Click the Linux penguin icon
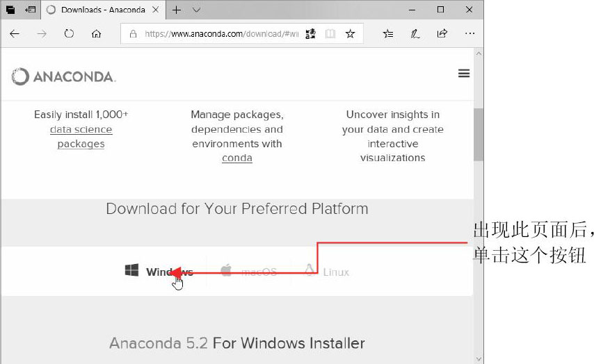This screenshot has height=364, width=594. [310, 270]
